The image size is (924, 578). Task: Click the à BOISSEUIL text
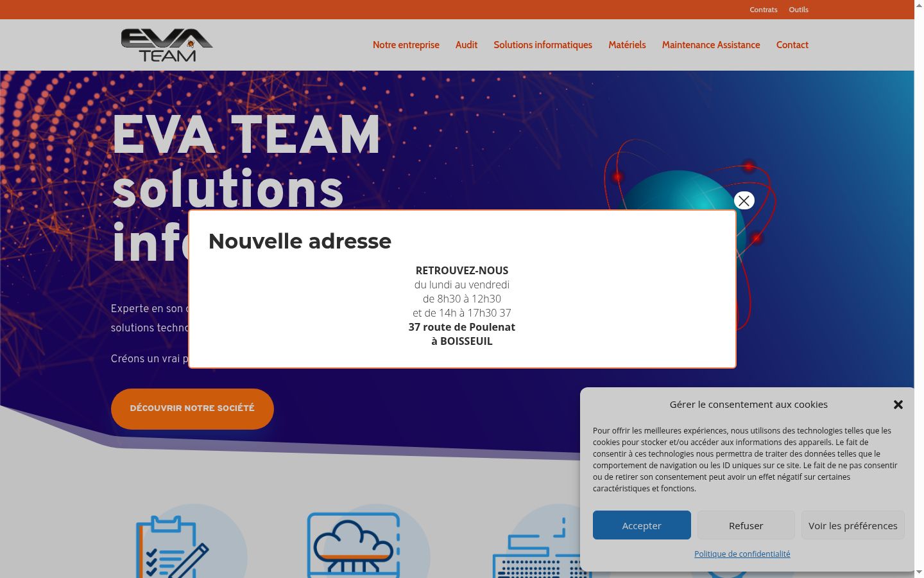[462, 341]
